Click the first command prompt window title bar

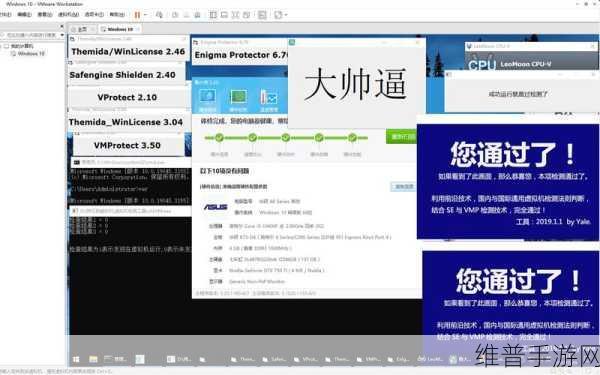pyautogui.click(x=130, y=162)
